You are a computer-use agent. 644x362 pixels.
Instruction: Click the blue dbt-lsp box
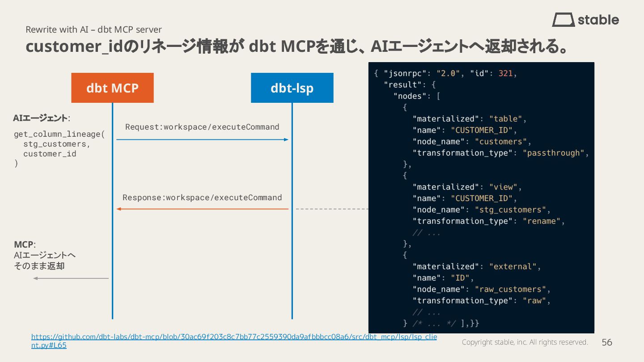pos(292,88)
